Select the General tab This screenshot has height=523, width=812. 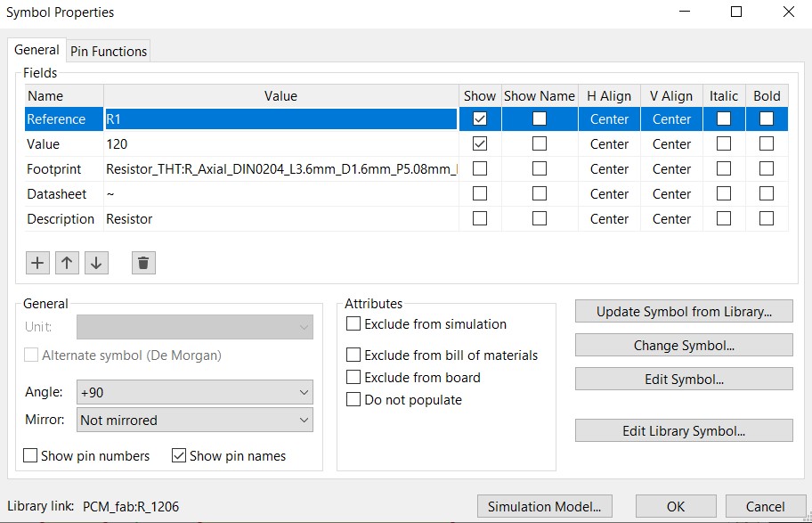coord(37,50)
